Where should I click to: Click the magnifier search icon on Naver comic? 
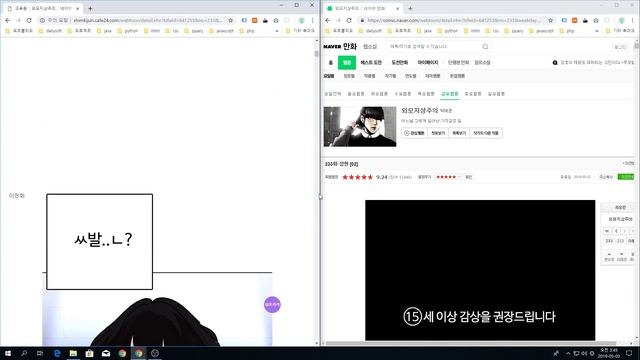click(485, 47)
